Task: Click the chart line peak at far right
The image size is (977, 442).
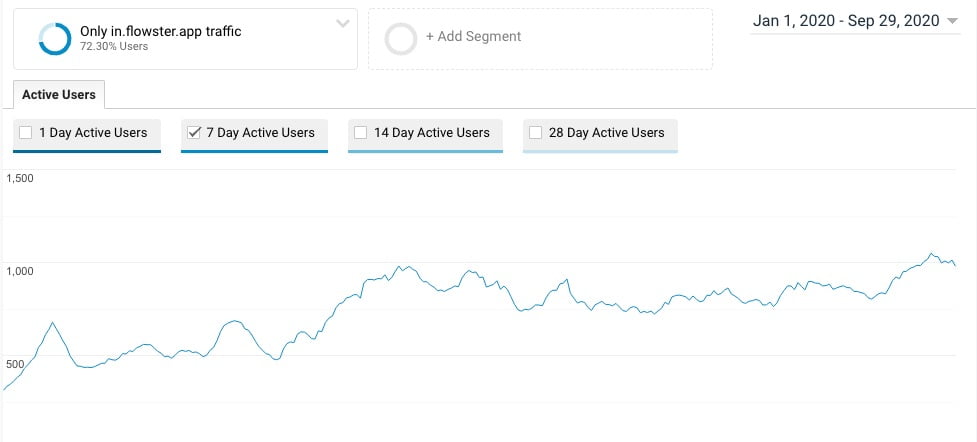Action: tap(932, 254)
